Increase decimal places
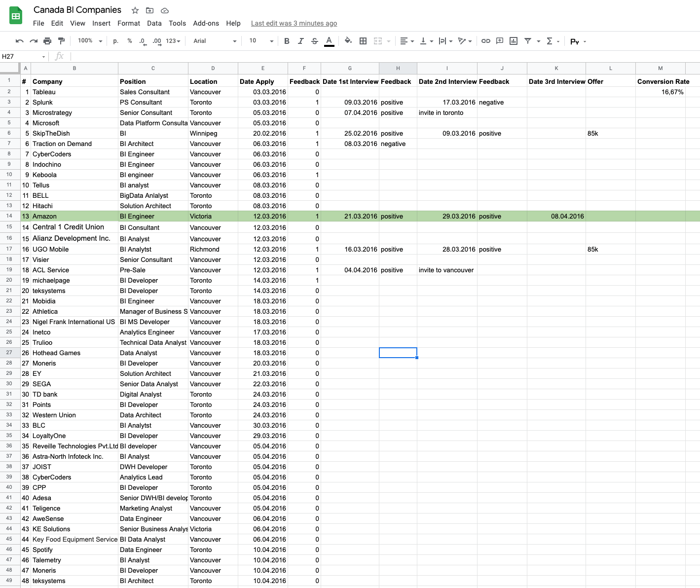Image resolution: width=700 pixels, height=588 pixels. point(157,41)
